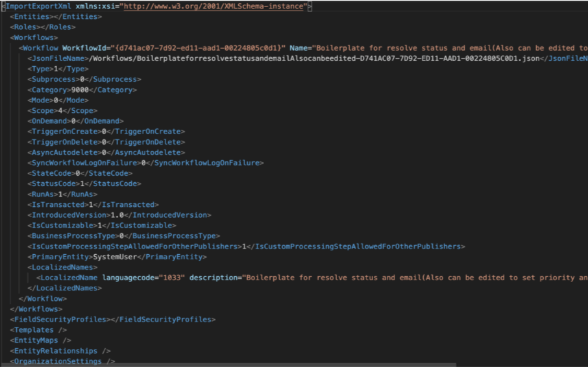
Task: Click the opening Workflows tag
Action: coord(34,38)
